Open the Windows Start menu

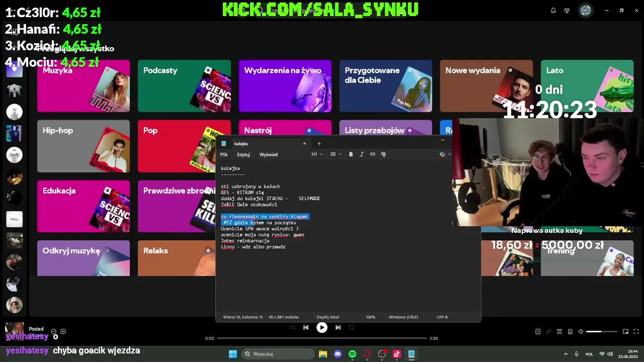pyautogui.click(x=233, y=354)
